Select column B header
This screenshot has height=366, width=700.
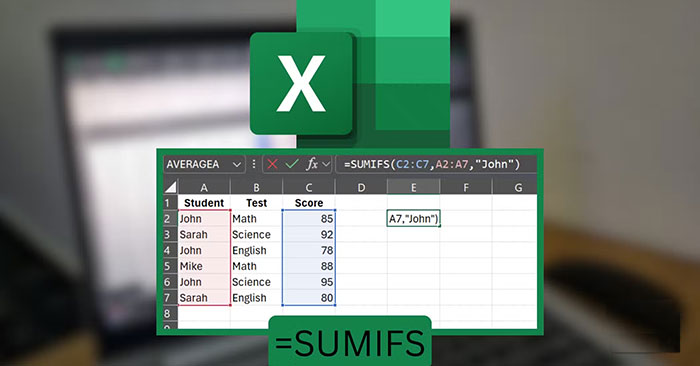[256, 187]
